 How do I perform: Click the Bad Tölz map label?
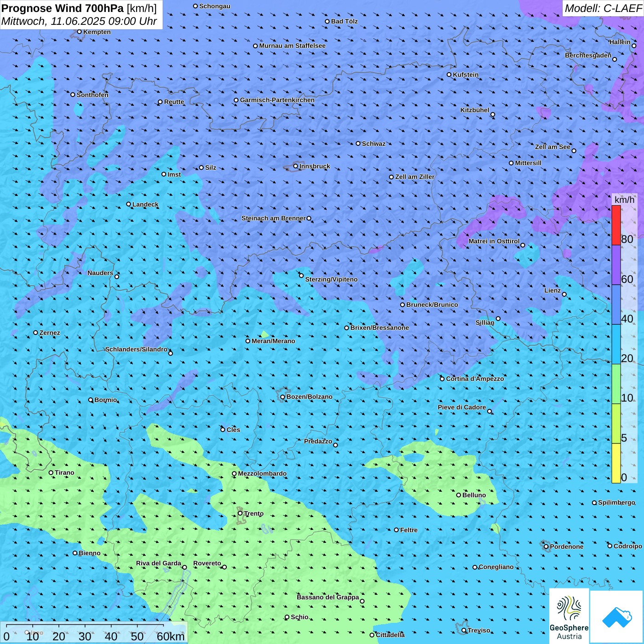(x=344, y=21)
